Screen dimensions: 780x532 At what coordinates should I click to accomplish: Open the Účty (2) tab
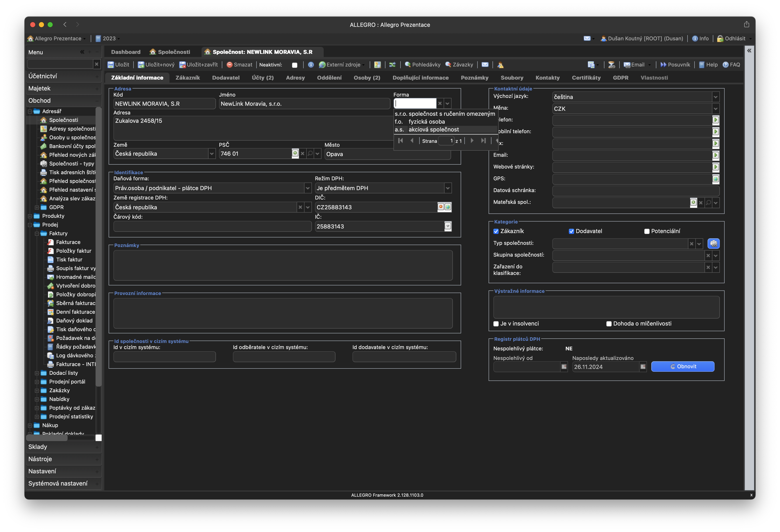pyautogui.click(x=262, y=77)
